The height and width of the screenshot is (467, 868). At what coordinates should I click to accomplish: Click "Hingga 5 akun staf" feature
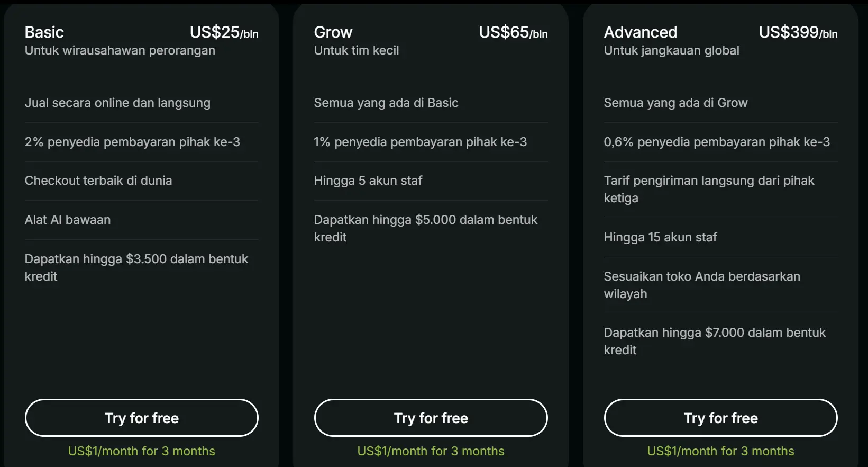368,181
